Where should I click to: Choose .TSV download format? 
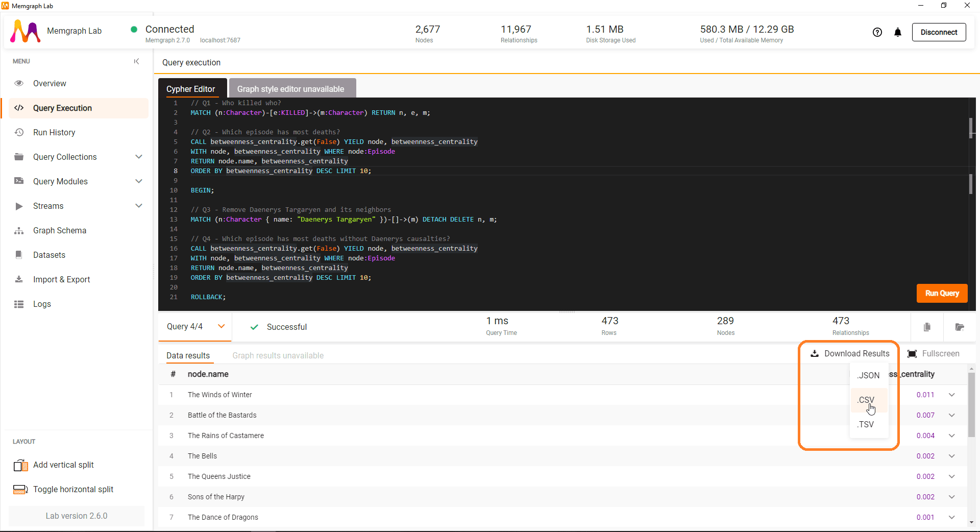pos(868,424)
